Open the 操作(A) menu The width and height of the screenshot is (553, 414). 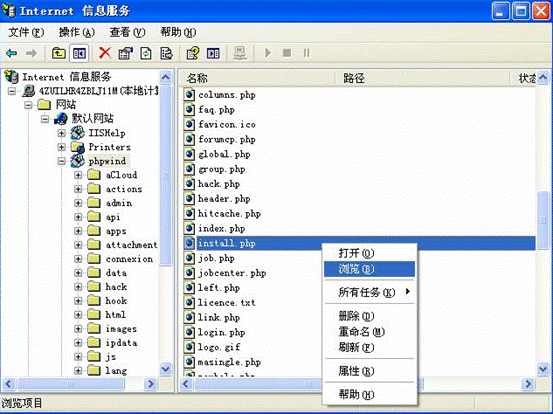pyautogui.click(x=77, y=32)
